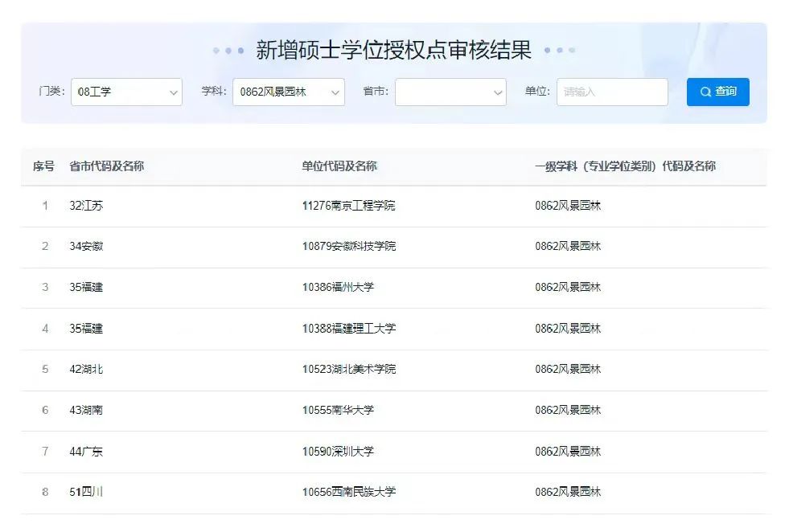This screenshot has height=532, width=789.
Task: Click the 10656西南民族大学 entry
Action: click(x=348, y=492)
